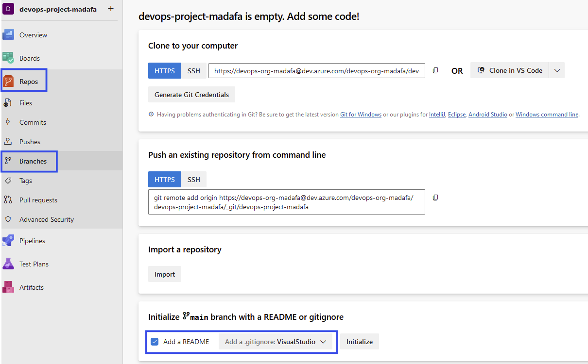The height and width of the screenshot is (364, 588).
Task: Select HTTPS tab in Clone section
Action: (x=165, y=70)
